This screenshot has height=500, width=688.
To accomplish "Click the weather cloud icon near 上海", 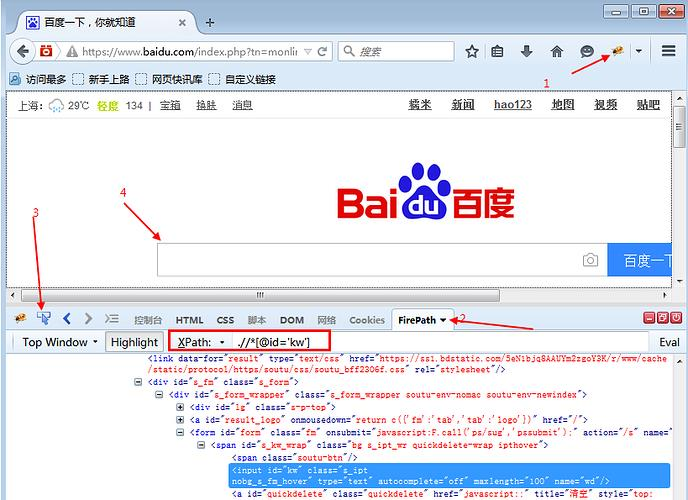I will tap(56, 106).
